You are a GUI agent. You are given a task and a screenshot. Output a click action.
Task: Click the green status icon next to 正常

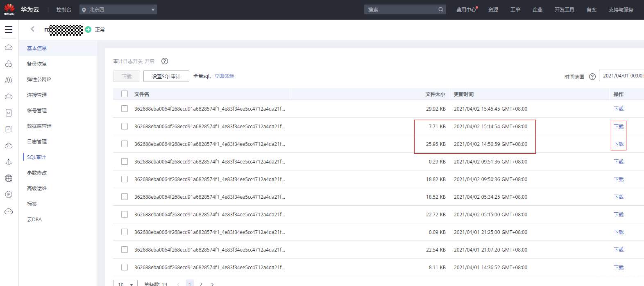88,30
